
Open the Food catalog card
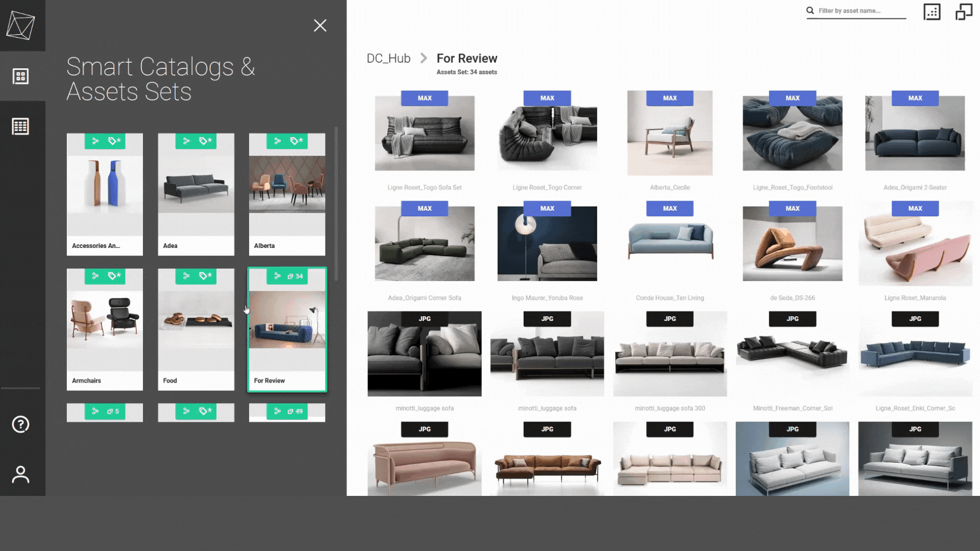pyautogui.click(x=196, y=330)
